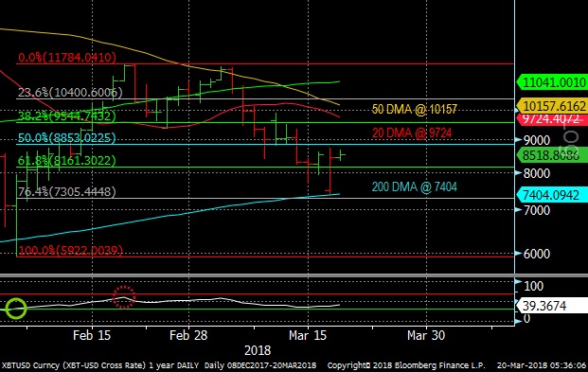
Task: Click the 38.2%(9544.7432) retracement label
Action: point(66,116)
